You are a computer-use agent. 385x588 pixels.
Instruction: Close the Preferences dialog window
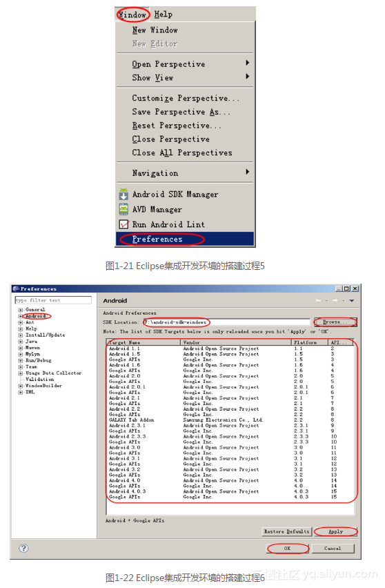point(355,288)
